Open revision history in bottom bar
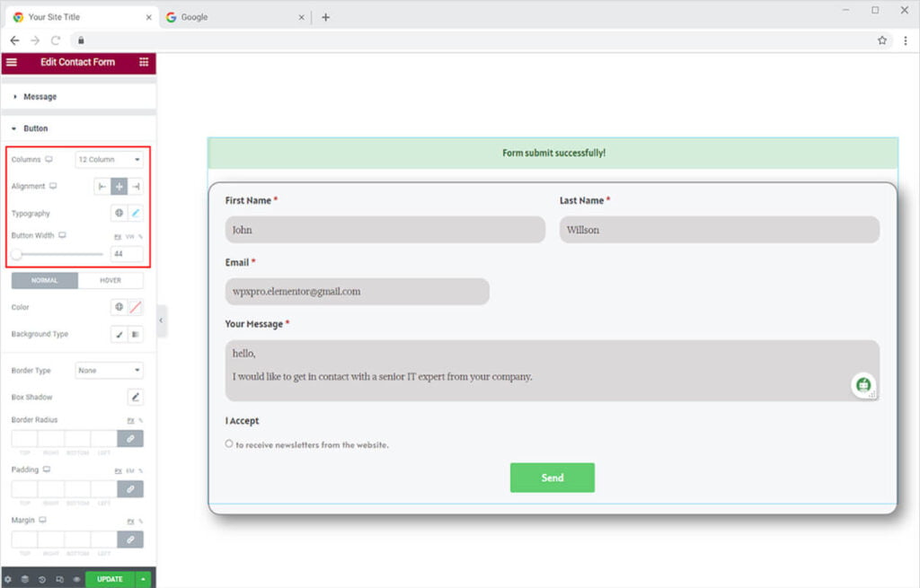Viewport: 920px width, 588px height. (x=42, y=579)
